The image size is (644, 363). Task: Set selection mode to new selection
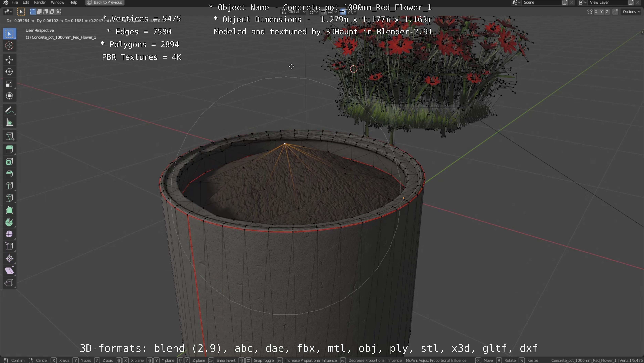coord(33,12)
